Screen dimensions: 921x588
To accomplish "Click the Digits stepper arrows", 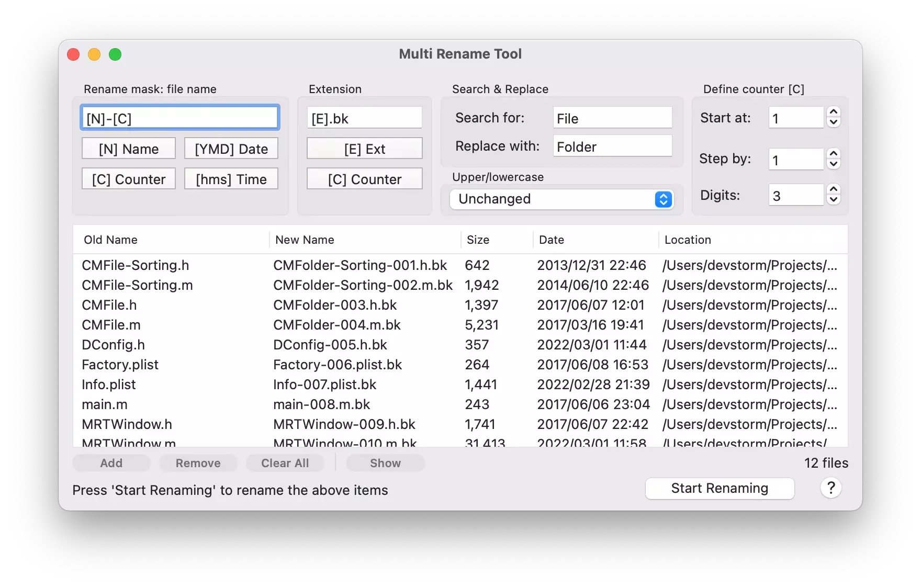I will [834, 195].
